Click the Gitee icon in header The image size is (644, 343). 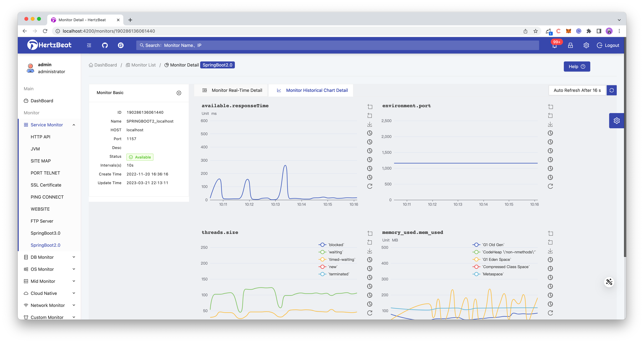[121, 45]
